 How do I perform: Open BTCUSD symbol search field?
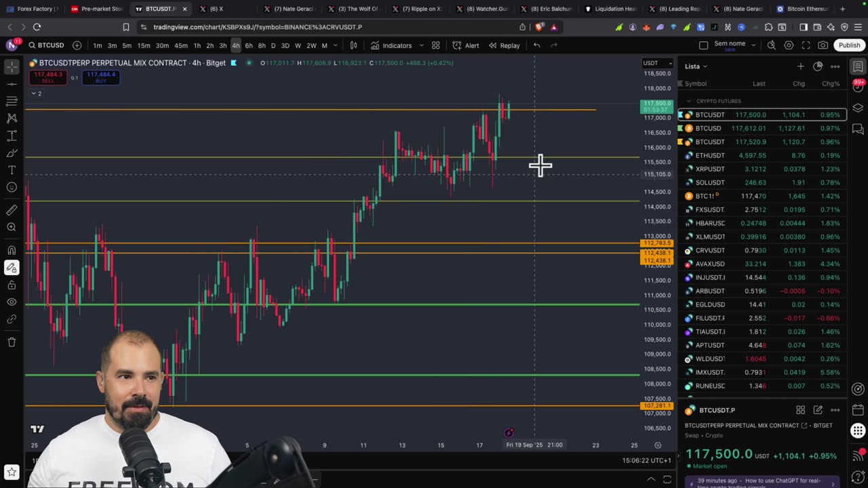pos(46,45)
